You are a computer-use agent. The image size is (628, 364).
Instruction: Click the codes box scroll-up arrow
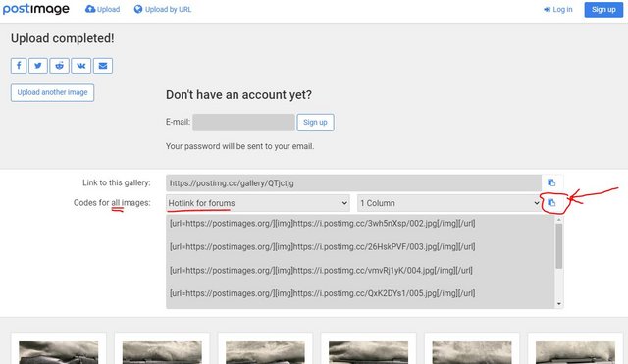click(x=559, y=220)
